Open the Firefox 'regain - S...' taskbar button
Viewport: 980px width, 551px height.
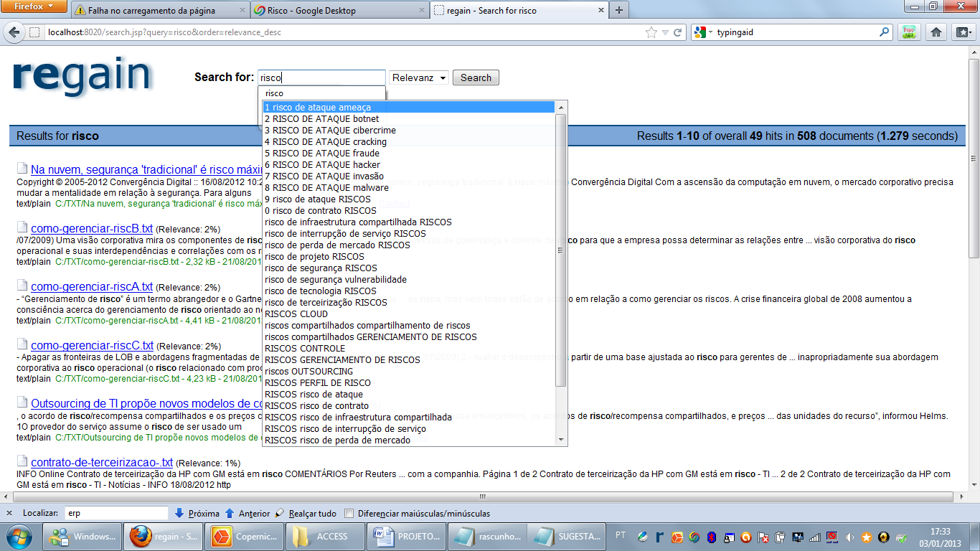click(x=164, y=537)
